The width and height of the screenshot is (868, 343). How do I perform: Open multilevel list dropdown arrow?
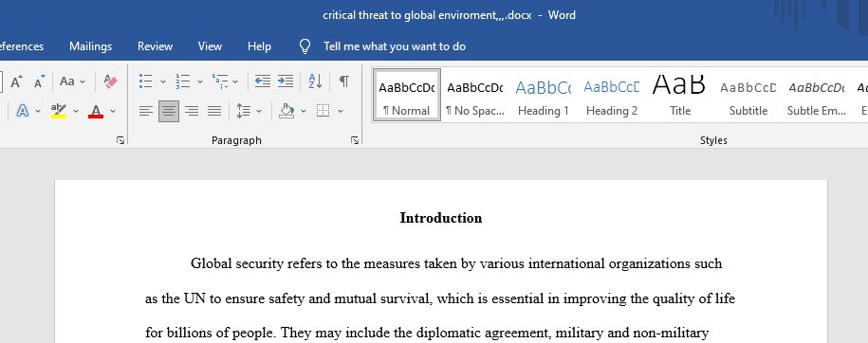point(235,81)
